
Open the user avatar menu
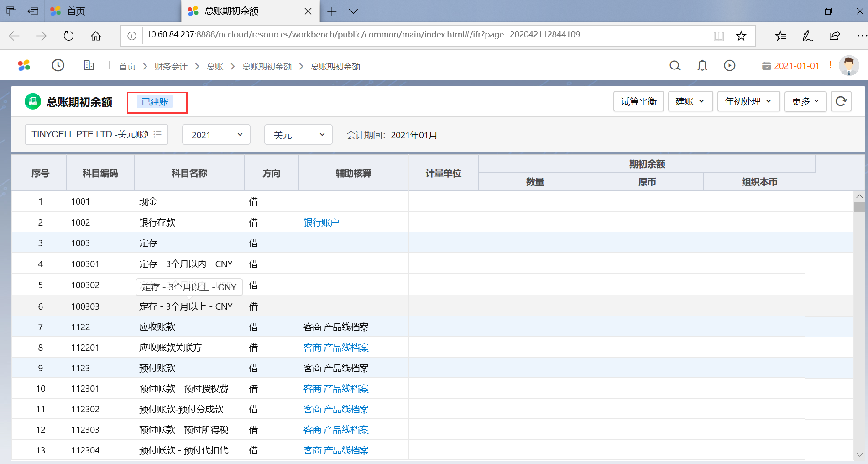pyautogui.click(x=849, y=66)
